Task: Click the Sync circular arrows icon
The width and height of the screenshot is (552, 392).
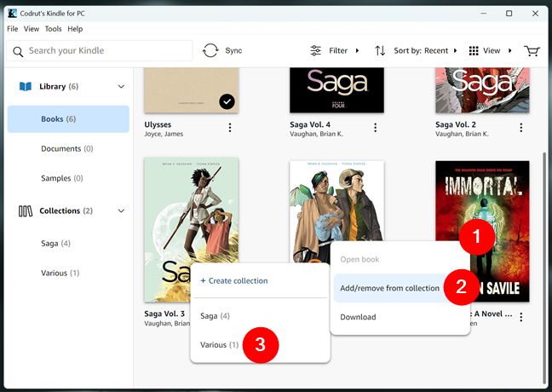Action: (210, 50)
